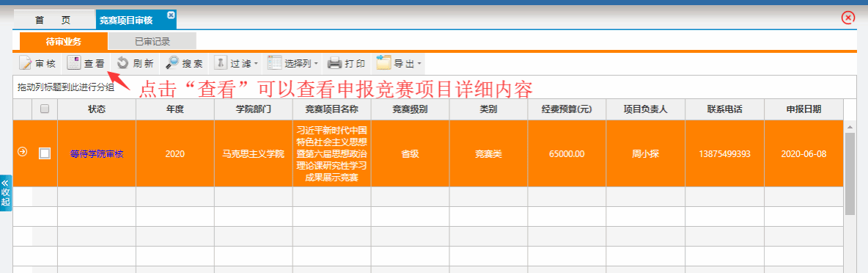The image size is (868, 273).
Task: Click the 65000.00 budget cell
Action: (x=567, y=153)
